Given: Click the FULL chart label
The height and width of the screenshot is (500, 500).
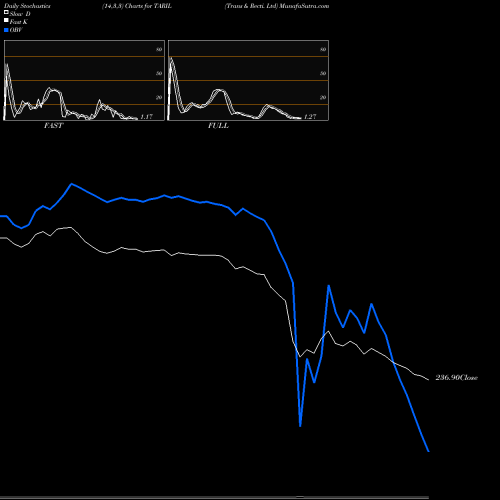Looking at the screenshot, I should click(x=218, y=125).
